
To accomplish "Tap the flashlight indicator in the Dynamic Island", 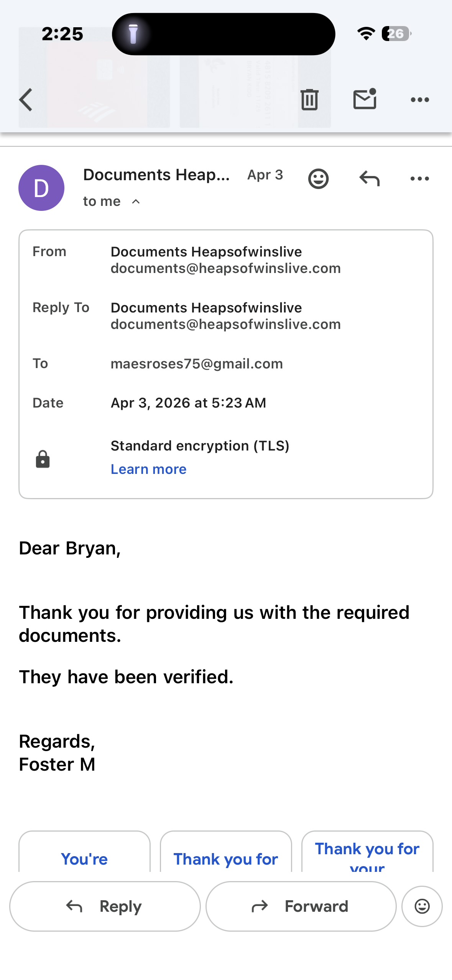I will click(x=133, y=34).
